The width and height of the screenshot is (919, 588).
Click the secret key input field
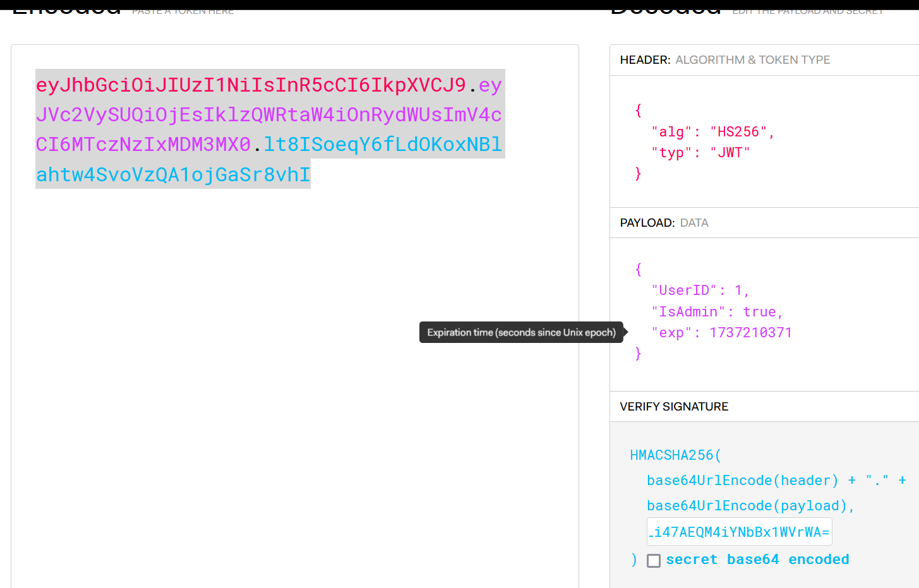pyautogui.click(x=740, y=532)
